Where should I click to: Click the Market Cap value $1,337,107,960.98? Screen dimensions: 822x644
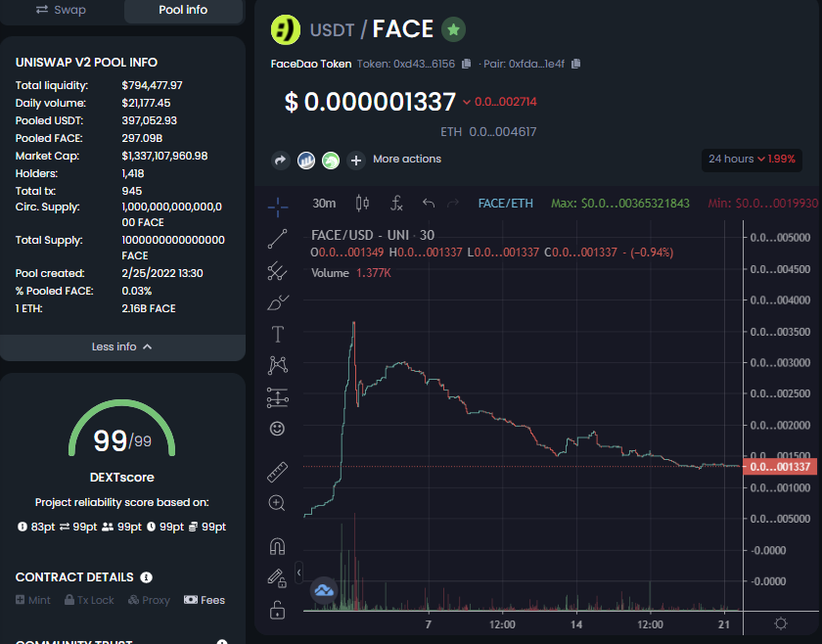[x=164, y=156]
